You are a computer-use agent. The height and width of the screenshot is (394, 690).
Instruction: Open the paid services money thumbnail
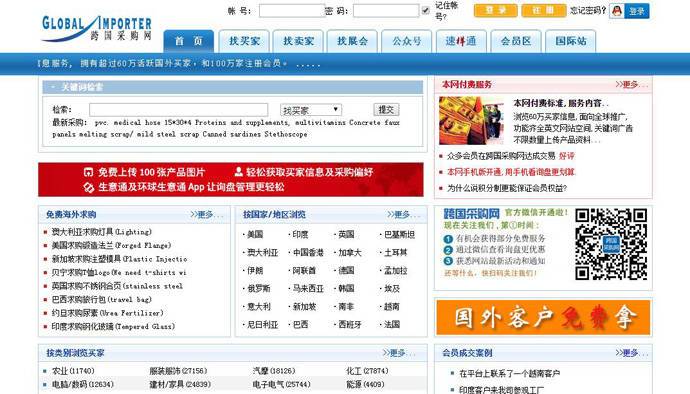pyautogui.click(x=471, y=121)
